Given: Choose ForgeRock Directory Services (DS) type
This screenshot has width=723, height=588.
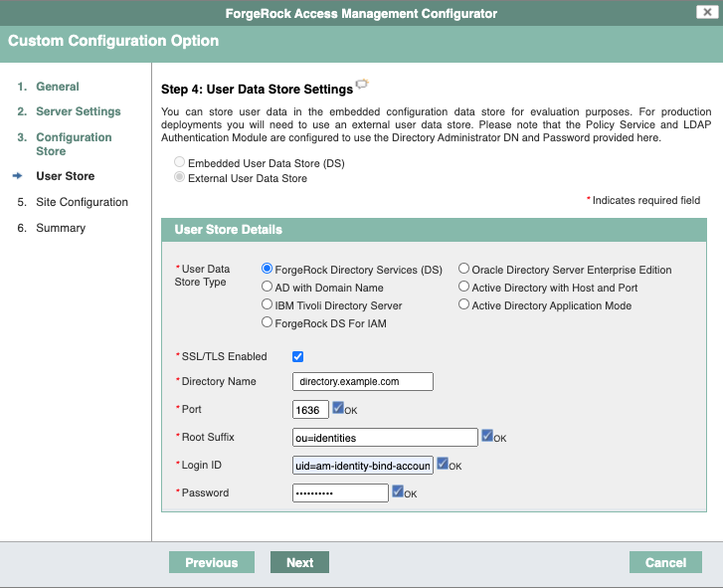Looking at the screenshot, I should 267,269.
